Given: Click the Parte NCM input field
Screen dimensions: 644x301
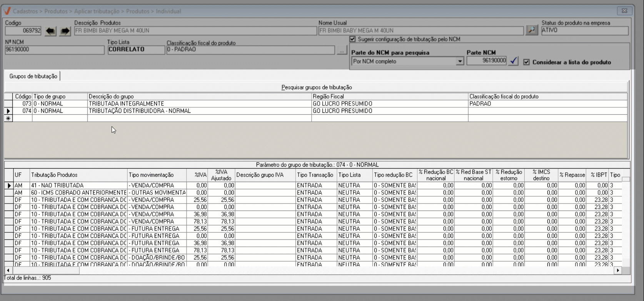Looking at the screenshot, I should pos(486,61).
